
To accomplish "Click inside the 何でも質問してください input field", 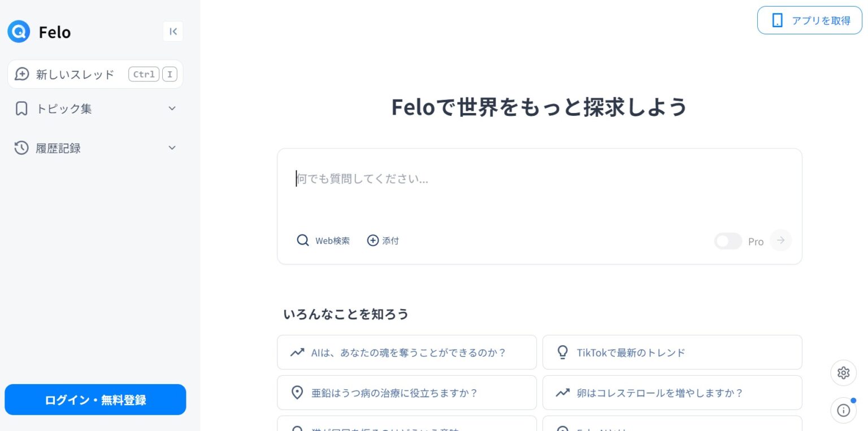I will [539, 179].
